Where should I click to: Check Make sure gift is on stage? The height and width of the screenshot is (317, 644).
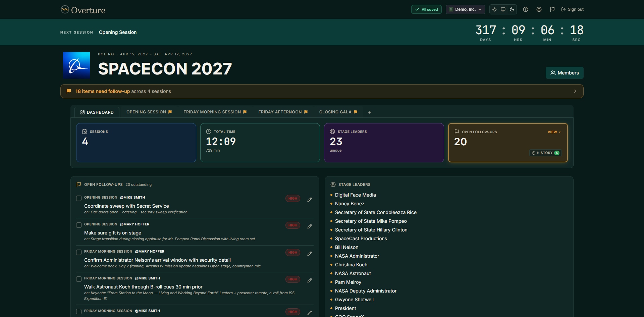(79, 225)
